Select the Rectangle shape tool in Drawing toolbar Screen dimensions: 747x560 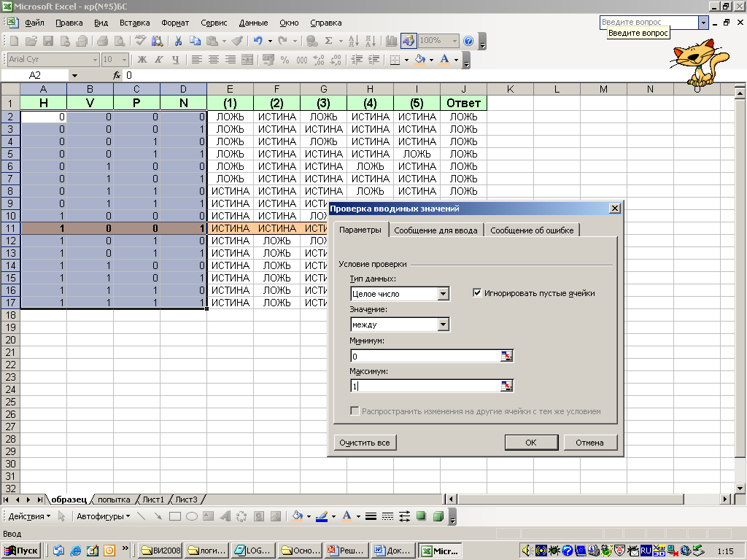[174, 516]
